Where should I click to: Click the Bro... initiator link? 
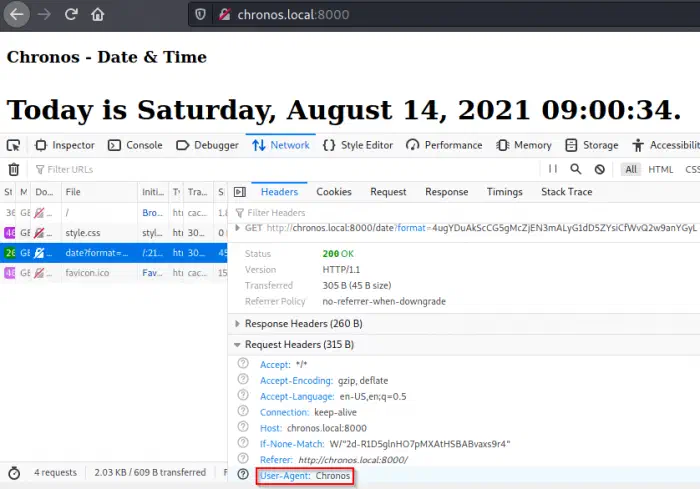click(x=153, y=213)
